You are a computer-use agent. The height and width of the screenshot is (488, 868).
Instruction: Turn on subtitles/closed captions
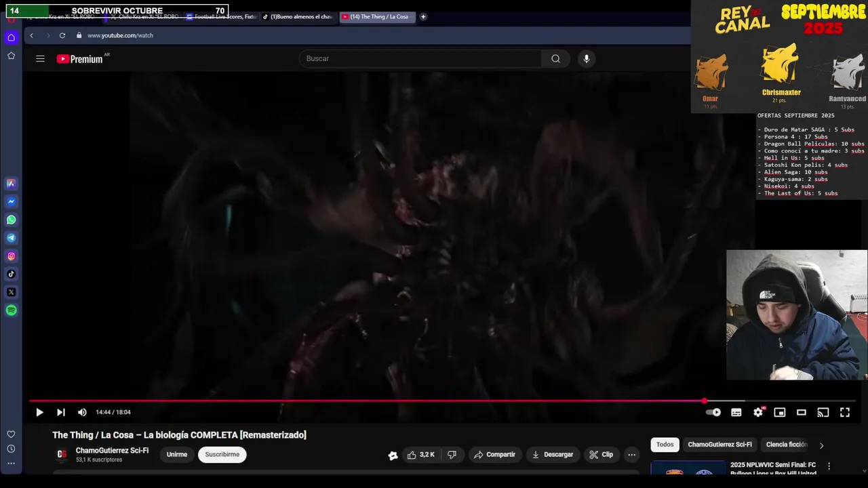(x=736, y=412)
